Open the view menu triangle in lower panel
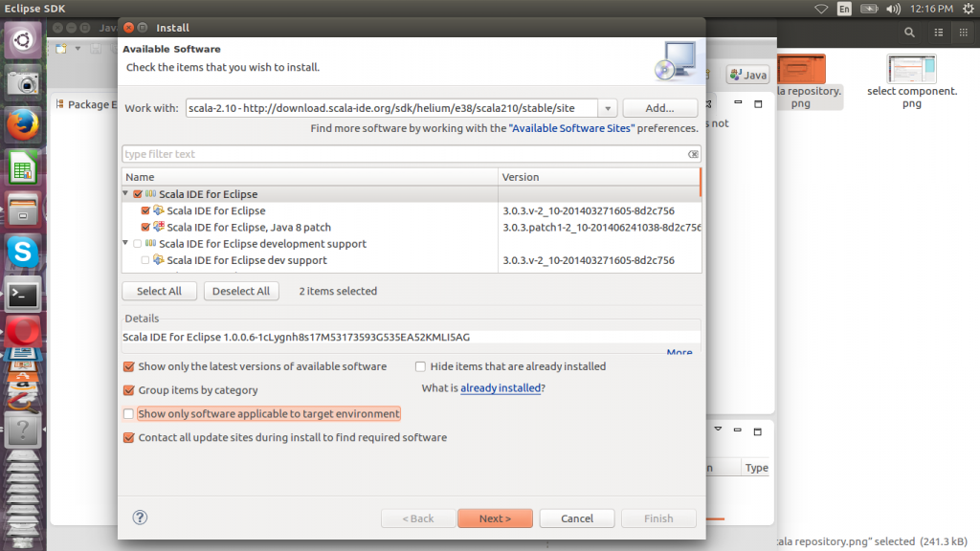This screenshot has width=980, height=551. pos(718,429)
